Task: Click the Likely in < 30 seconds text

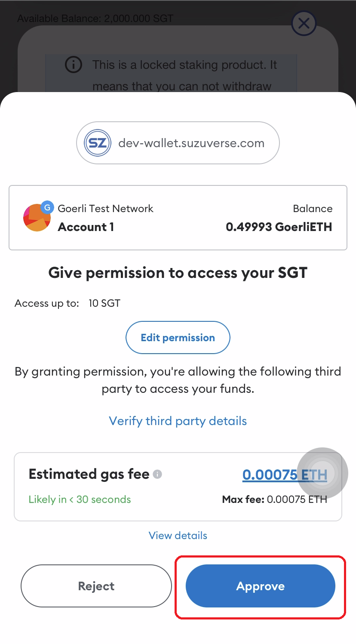Action: coord(80,499)
